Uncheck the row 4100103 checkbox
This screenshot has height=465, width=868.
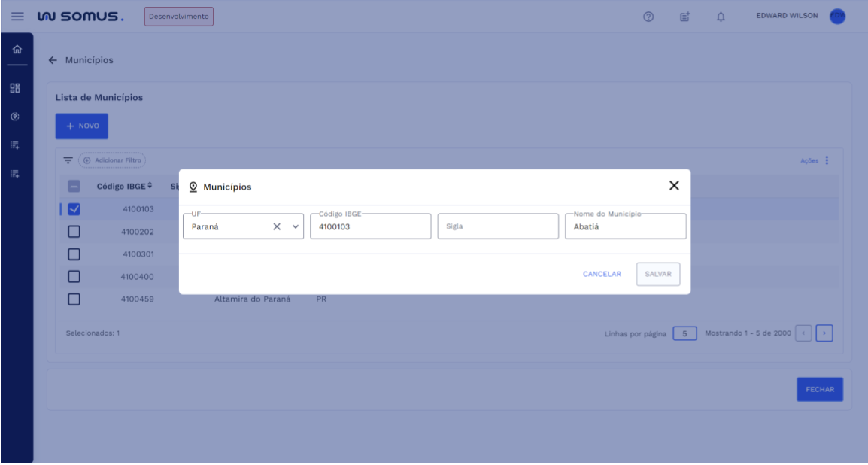[74, 209]
